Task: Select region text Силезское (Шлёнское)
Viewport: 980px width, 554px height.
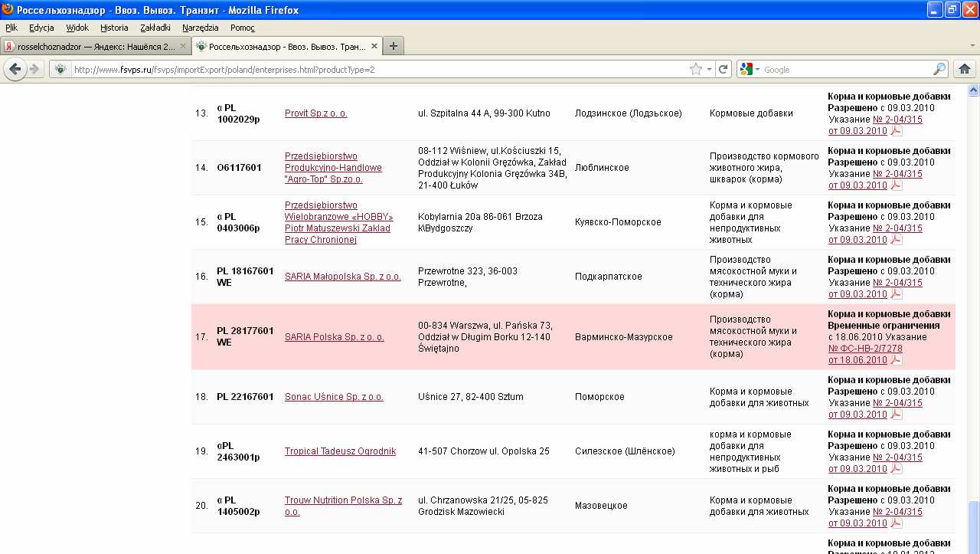Action: coord(625,451)
